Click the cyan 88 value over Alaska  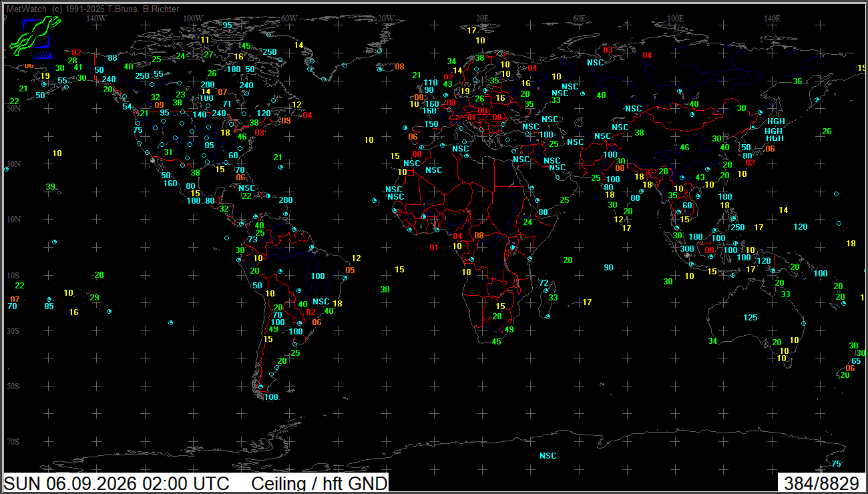point(112,58)
